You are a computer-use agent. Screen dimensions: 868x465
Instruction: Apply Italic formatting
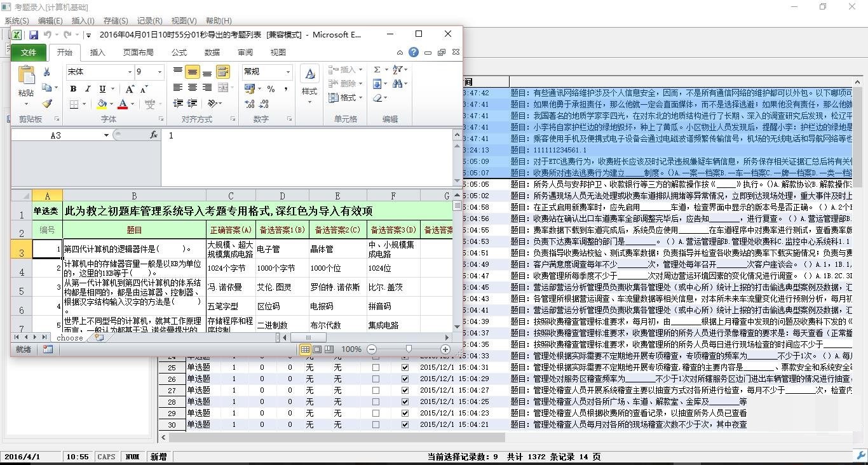pyautogui.click(x=88, y=89)
